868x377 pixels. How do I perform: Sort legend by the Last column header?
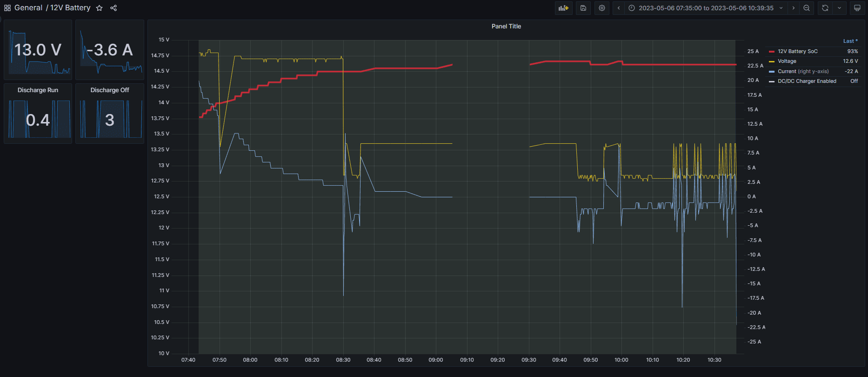pyautogui.click(x=850, y=41)
